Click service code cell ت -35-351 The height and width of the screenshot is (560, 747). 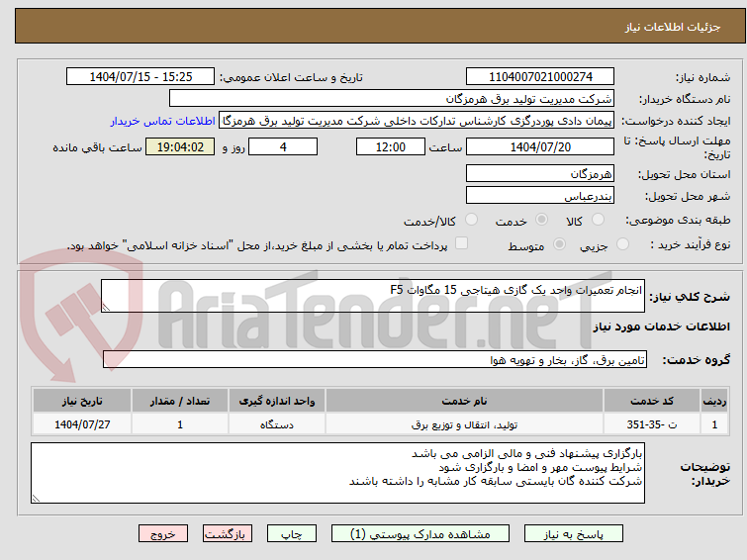(x=651, y=424)
